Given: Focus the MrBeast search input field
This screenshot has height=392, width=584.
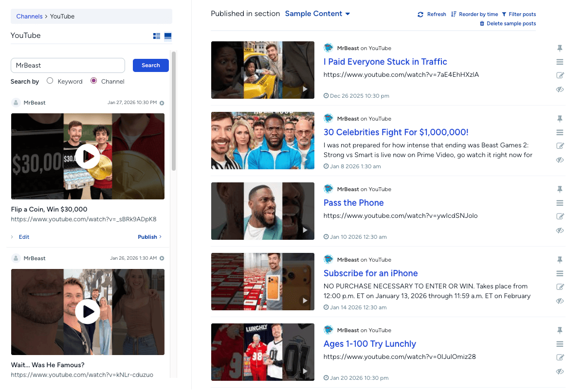Looking at the screenshot, I should pos(68,65).
